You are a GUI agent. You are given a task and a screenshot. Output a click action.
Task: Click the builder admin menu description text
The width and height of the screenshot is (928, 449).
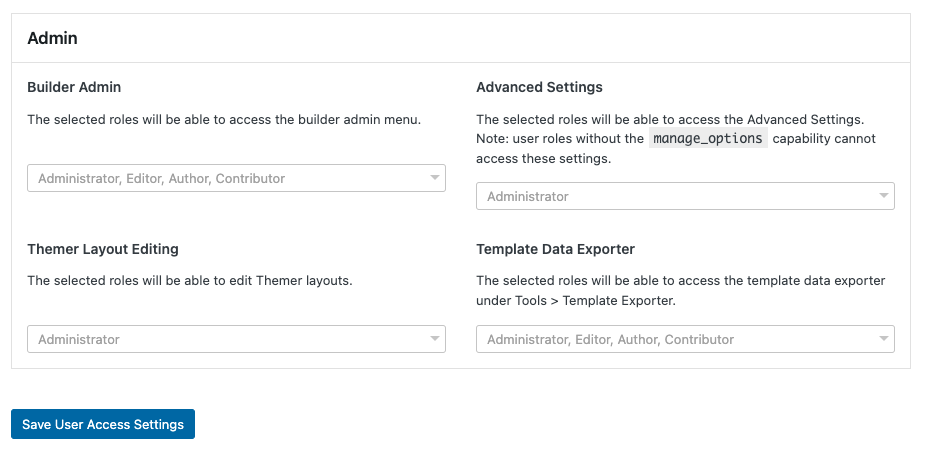(x=224, y=119)
